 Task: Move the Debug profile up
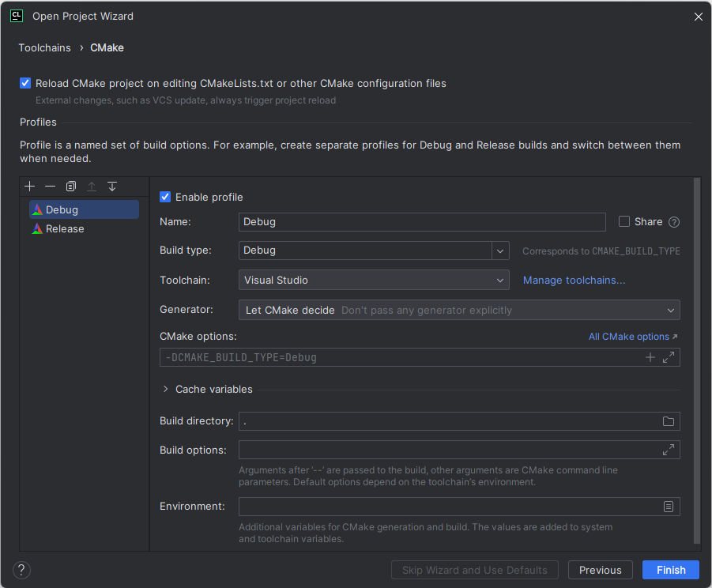[91, 186]
